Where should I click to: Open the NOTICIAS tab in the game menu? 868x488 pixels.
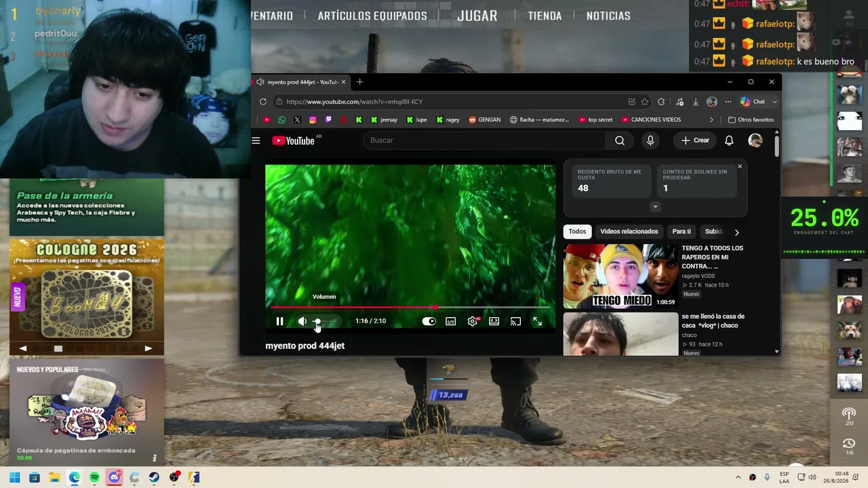point(608,16)
